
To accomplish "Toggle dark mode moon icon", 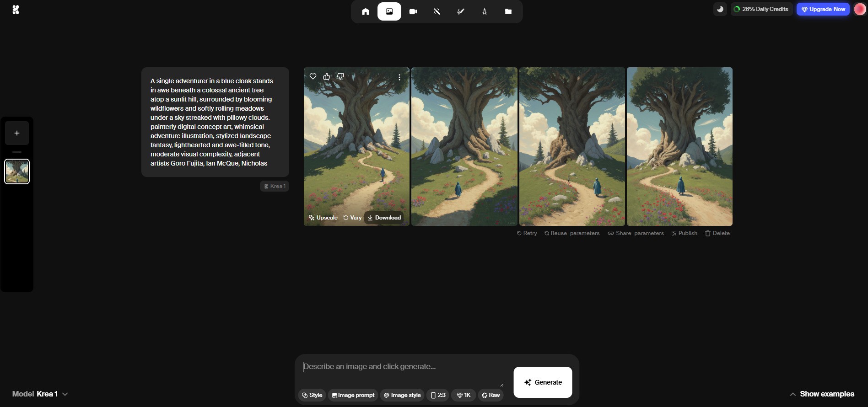I will [720, 9].
